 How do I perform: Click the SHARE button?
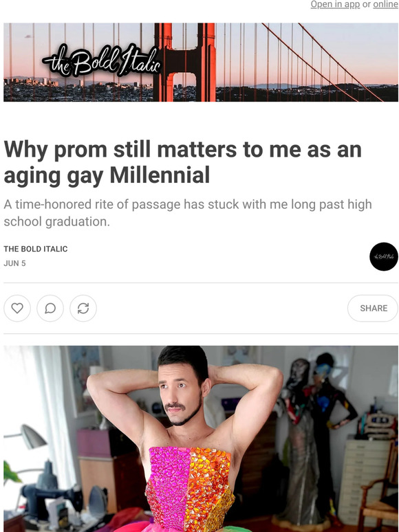point(373,308)
